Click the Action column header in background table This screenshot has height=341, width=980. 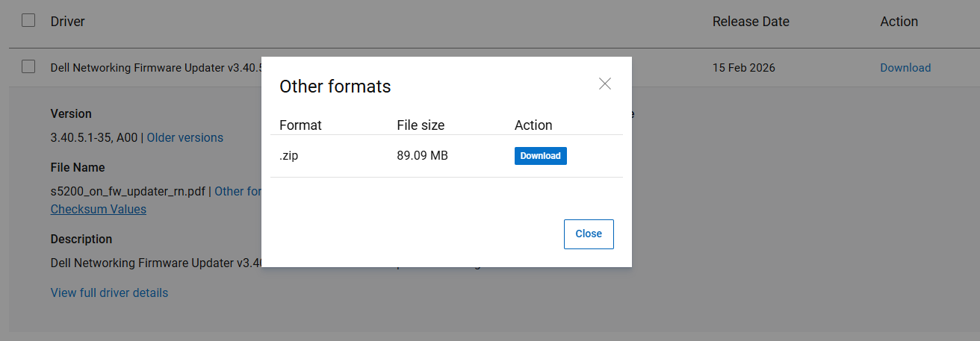pyautogui.click(x=899, y=22)
